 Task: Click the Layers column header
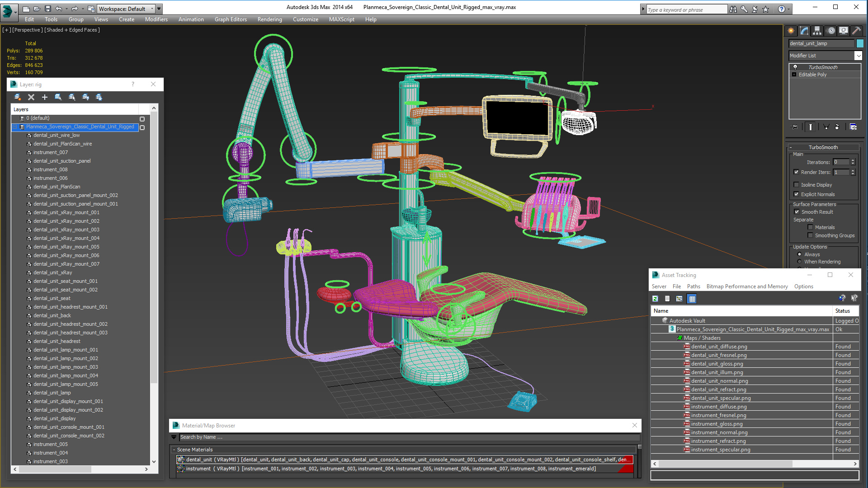tap(75, 109)
